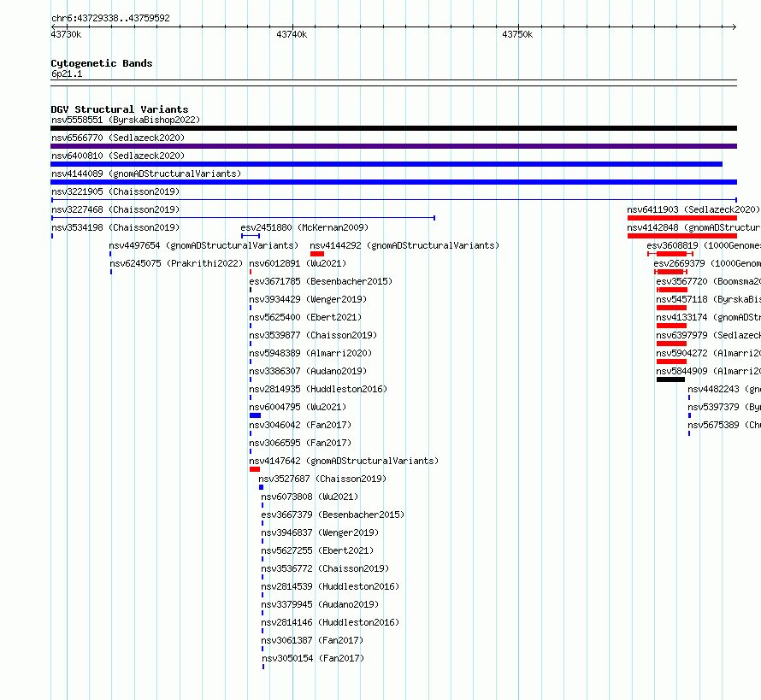Click nsv2814146 (Huddleston2016) label
This screenshot has width=761, height=700.
(330, 622)
